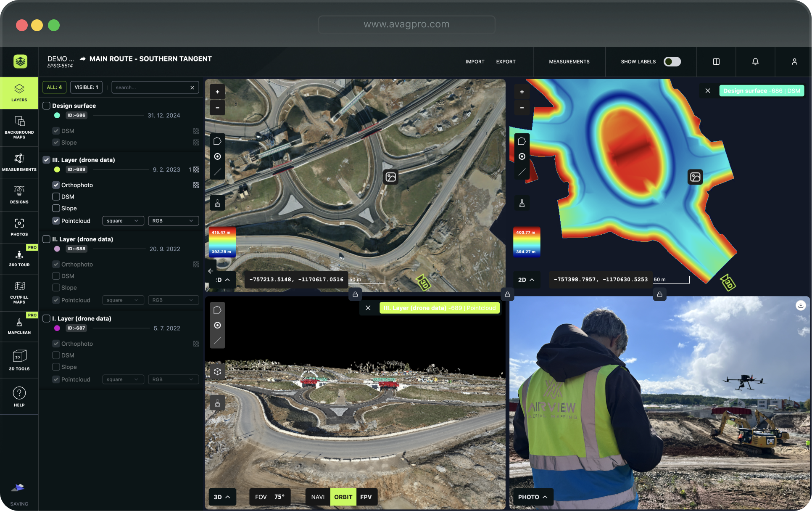This screenshot has height=511, width=812.
Task: Open the Background Maps section
Action: point(19,127)
